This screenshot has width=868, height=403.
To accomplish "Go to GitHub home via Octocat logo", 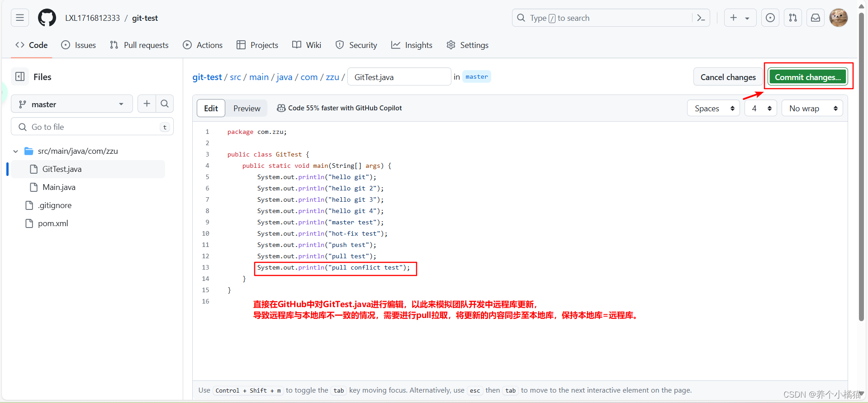I will point(47,18).
